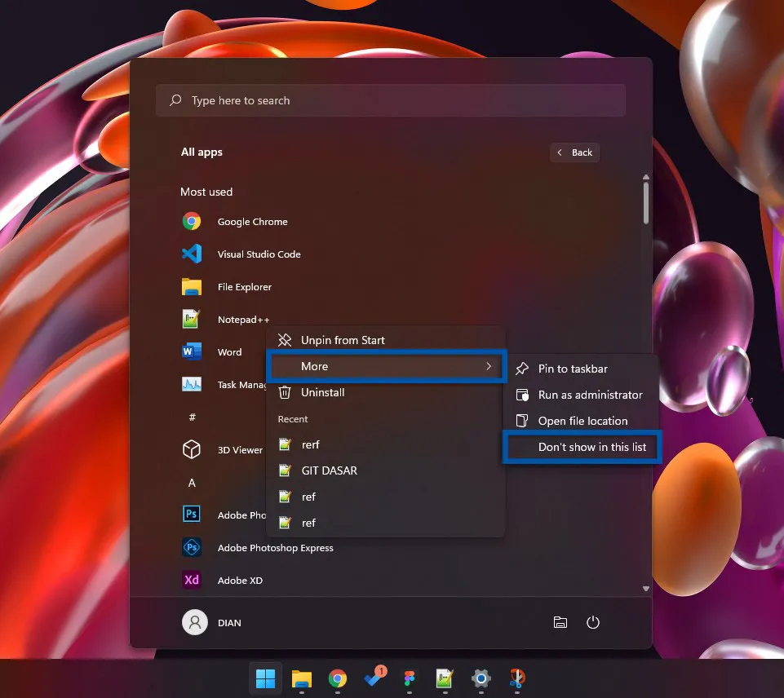
Task: Open the DIAN user account menu
Action: [212, 623]
